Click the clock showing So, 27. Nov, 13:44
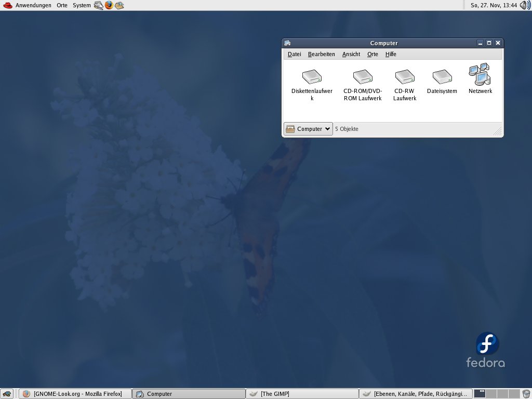The height and width of the screenshot is (399, 532). click(494, 5)
